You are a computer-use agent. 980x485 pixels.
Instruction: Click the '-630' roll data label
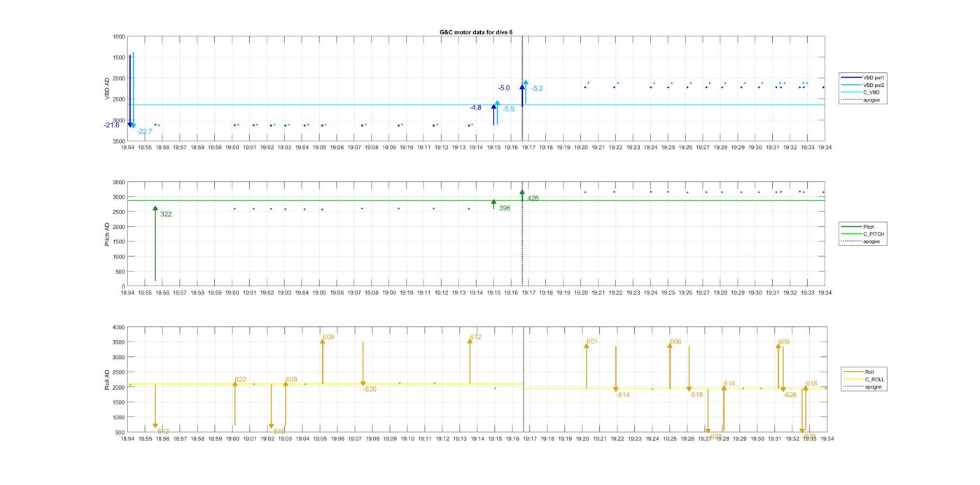click(x=370, y=389)
